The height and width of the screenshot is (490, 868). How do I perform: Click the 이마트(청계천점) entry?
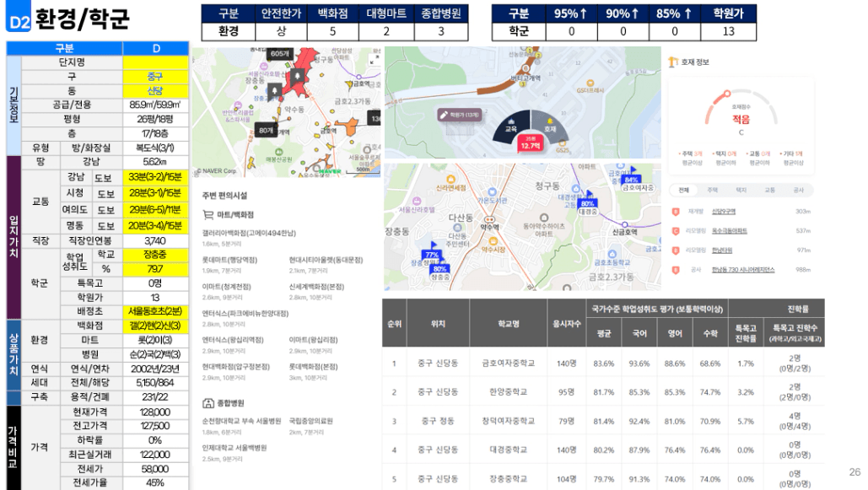[x=226, y=286]
